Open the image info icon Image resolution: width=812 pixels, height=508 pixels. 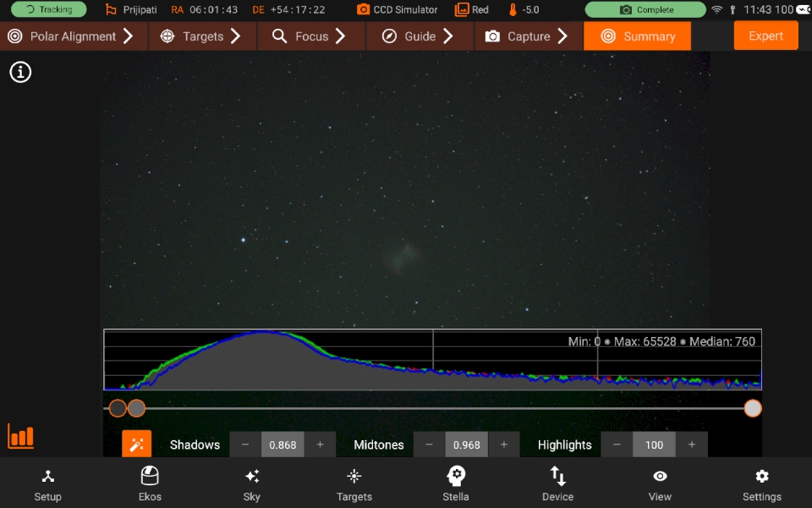(x=20, y=72)
